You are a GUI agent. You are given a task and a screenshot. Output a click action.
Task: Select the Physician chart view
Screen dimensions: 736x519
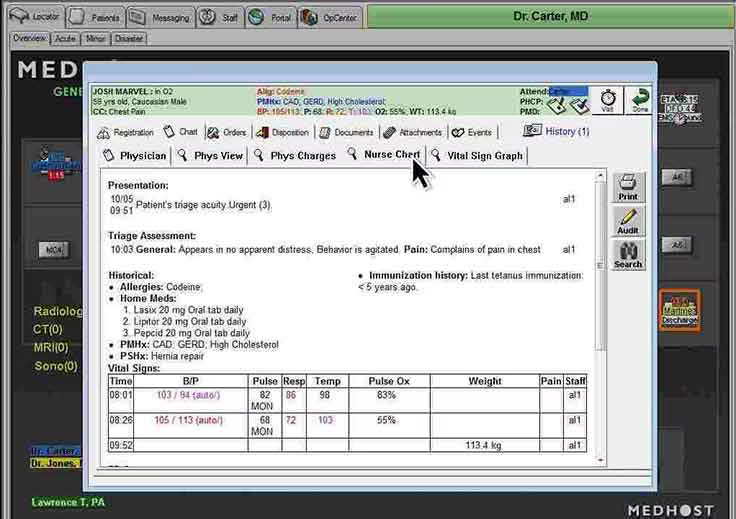(135, 156)
